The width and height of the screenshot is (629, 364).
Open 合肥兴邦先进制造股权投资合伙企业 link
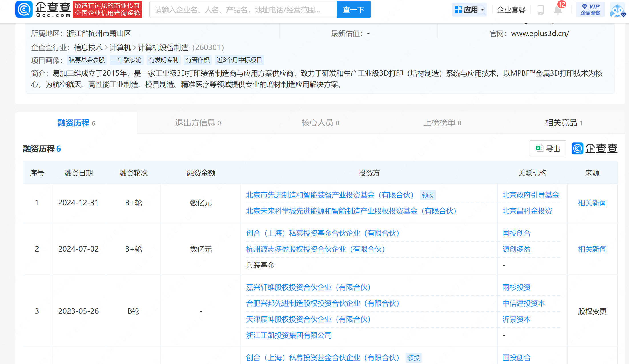point(323,303)
